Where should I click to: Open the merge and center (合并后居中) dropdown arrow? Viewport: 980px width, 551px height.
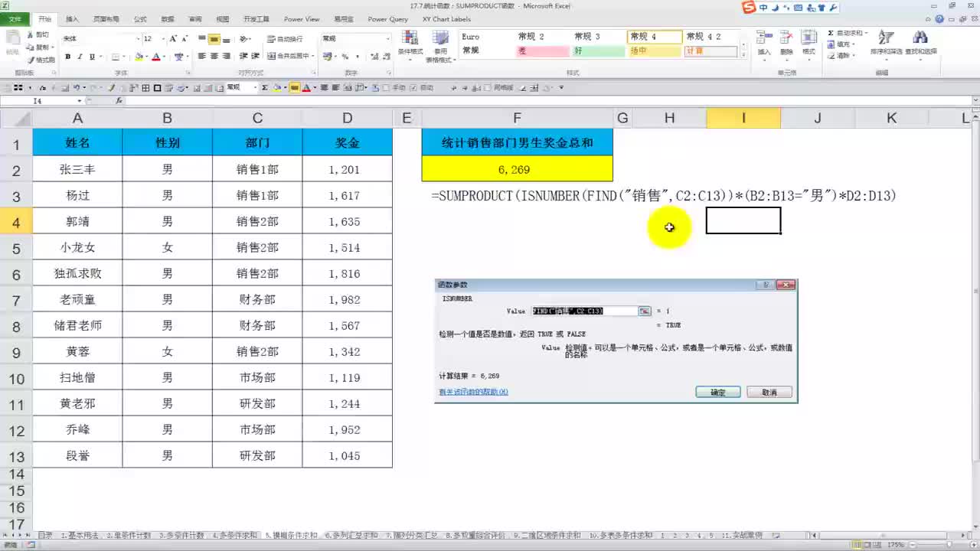[x=314, y=57]
